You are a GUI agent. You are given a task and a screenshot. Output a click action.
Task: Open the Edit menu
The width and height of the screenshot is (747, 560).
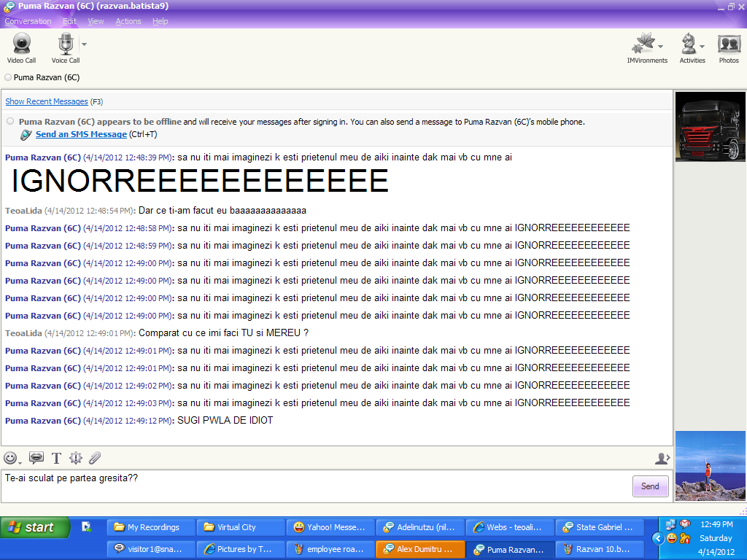pyautogui.click(x=69, y=21)
